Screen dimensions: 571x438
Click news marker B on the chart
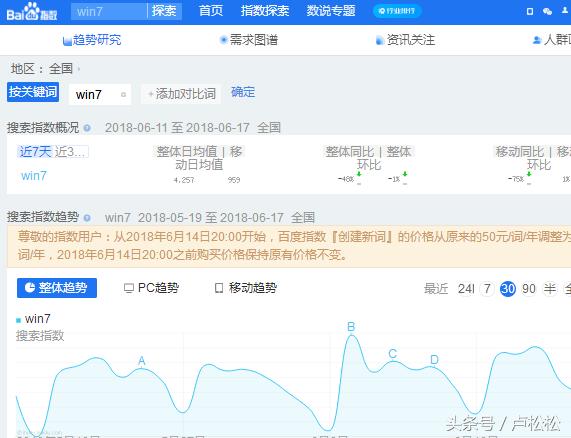click(351, 327)
